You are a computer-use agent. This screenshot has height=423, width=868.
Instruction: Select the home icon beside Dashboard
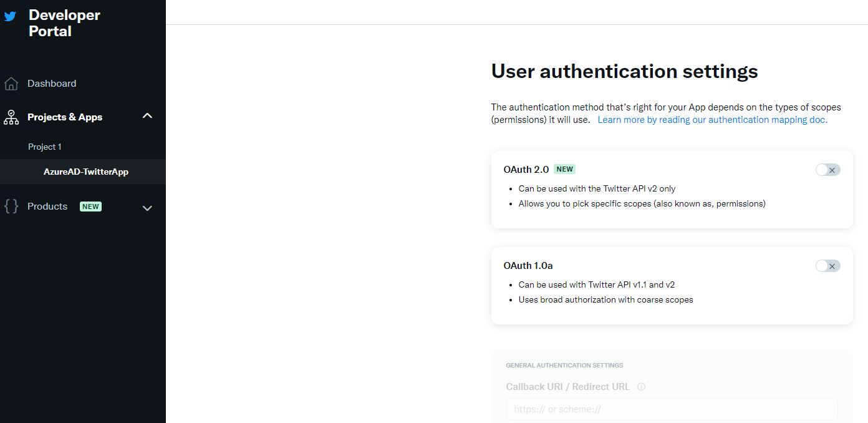[x=11, y=83]
